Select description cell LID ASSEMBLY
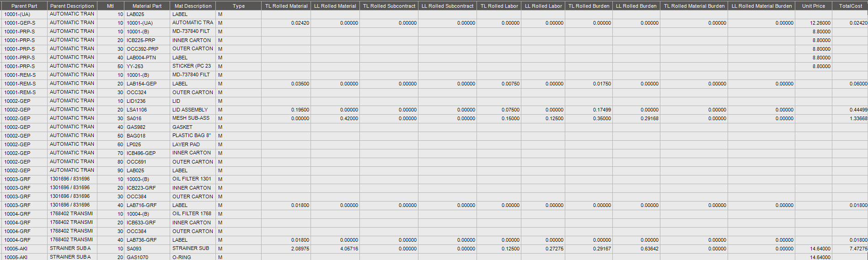Image resolution: width=868 pixels, height=260 pixels. 193,110
